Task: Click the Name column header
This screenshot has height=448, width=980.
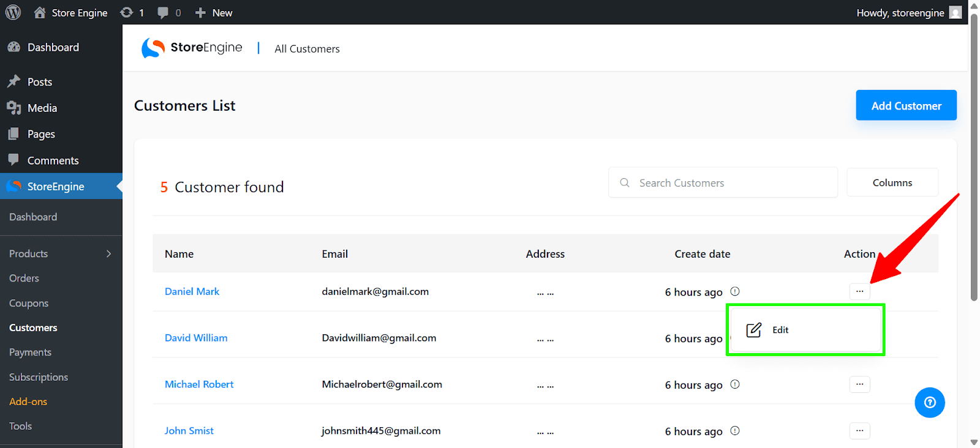Action: tap(179, 253)
